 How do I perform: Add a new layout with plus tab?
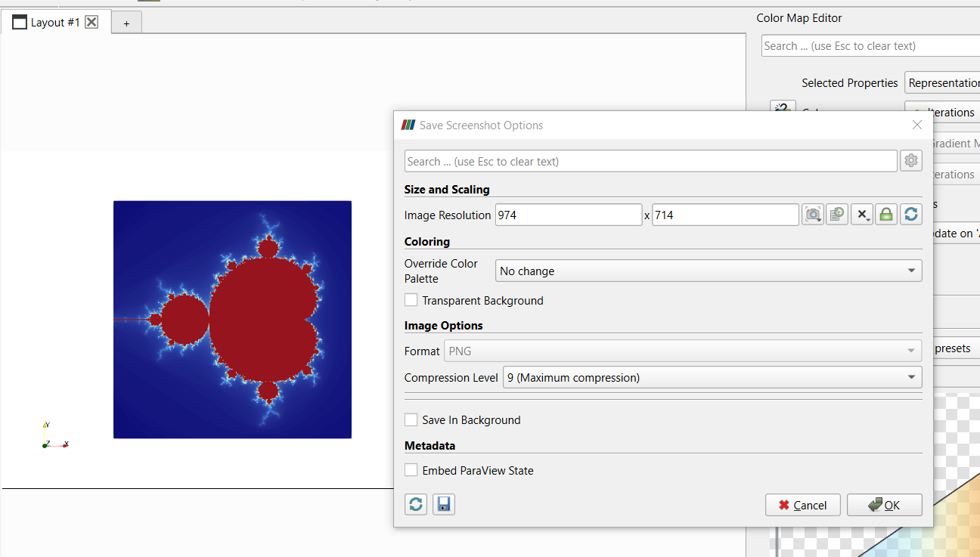click(x=126, y=23)
